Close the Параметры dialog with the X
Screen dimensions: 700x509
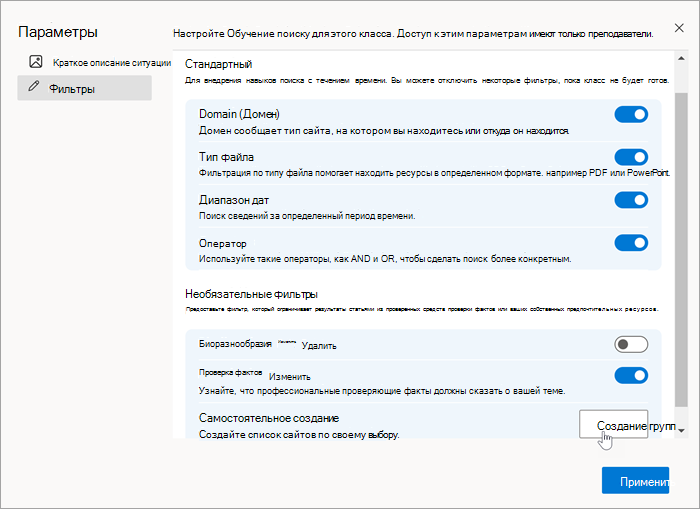click(679, 28)
